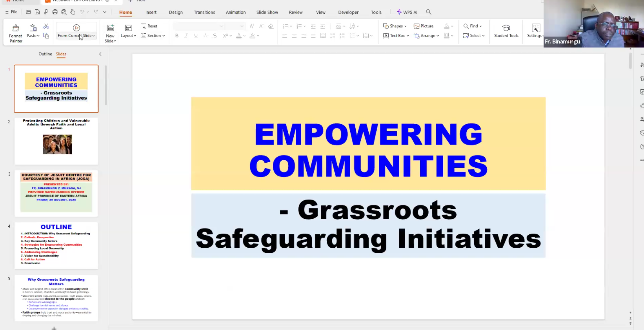Open the Shapes dropdown
This screenshot has width=644, height=330.
395,26
